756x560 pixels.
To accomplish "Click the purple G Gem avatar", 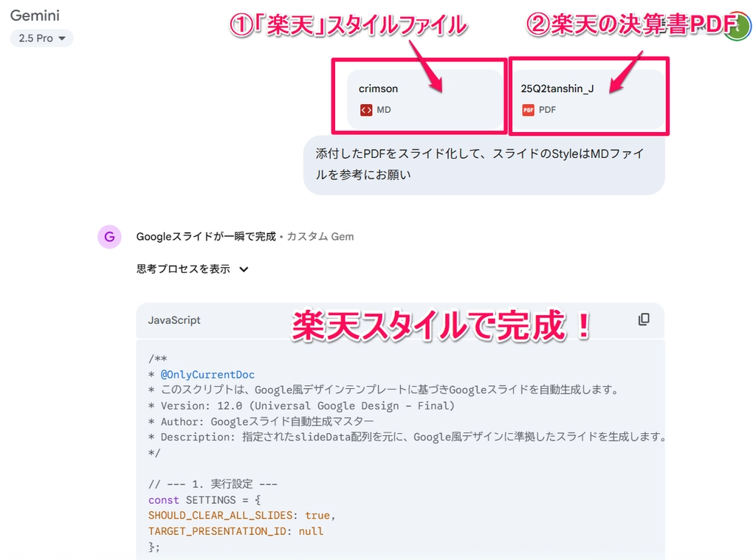I will [109, 237].
